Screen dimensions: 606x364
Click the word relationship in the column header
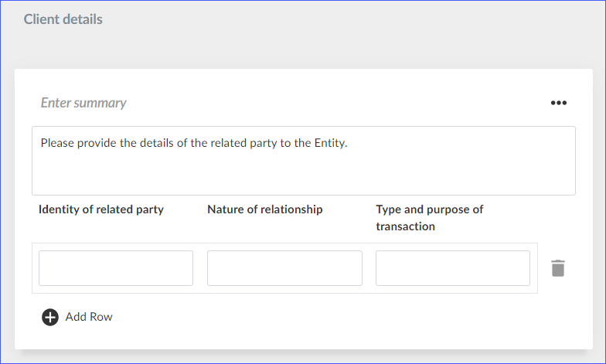coord(291,209)
